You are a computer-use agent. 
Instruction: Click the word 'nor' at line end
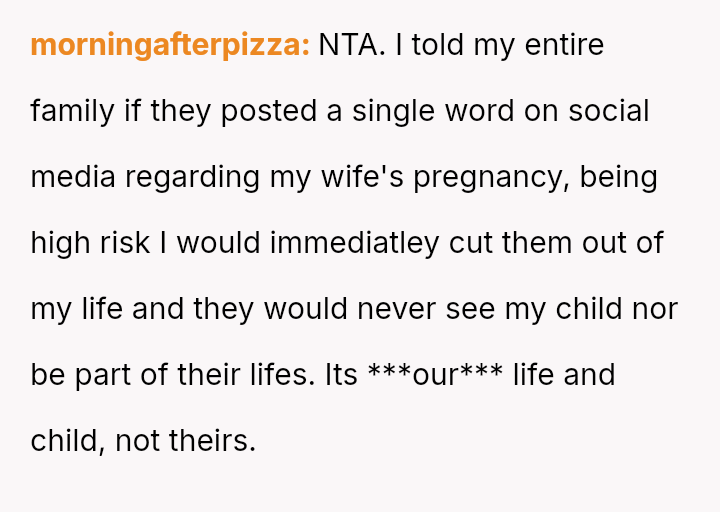pyautogui.click(x=654, y=309)
